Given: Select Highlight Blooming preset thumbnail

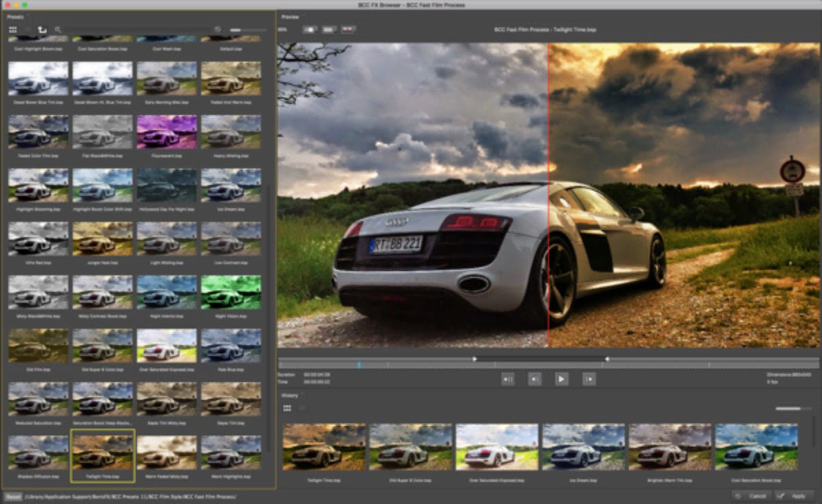Looking at the screenshot, I should point(38,185).
